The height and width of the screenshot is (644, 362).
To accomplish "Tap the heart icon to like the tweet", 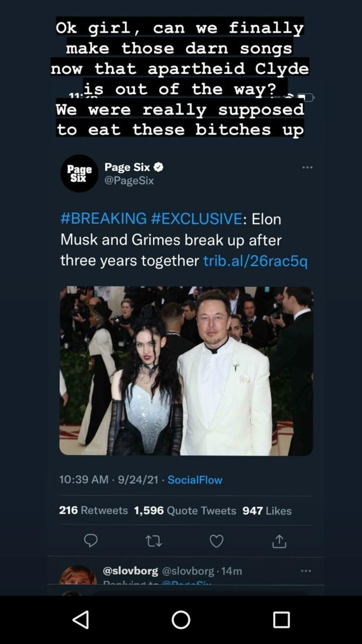I will click(x=217, y=541).
